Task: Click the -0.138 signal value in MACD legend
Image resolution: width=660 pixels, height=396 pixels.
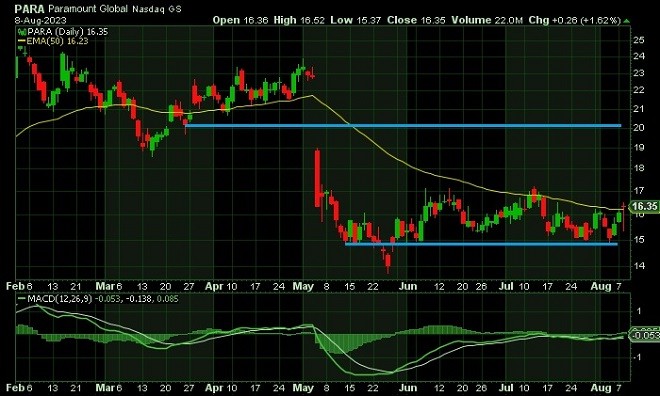Action: [139, 299]
